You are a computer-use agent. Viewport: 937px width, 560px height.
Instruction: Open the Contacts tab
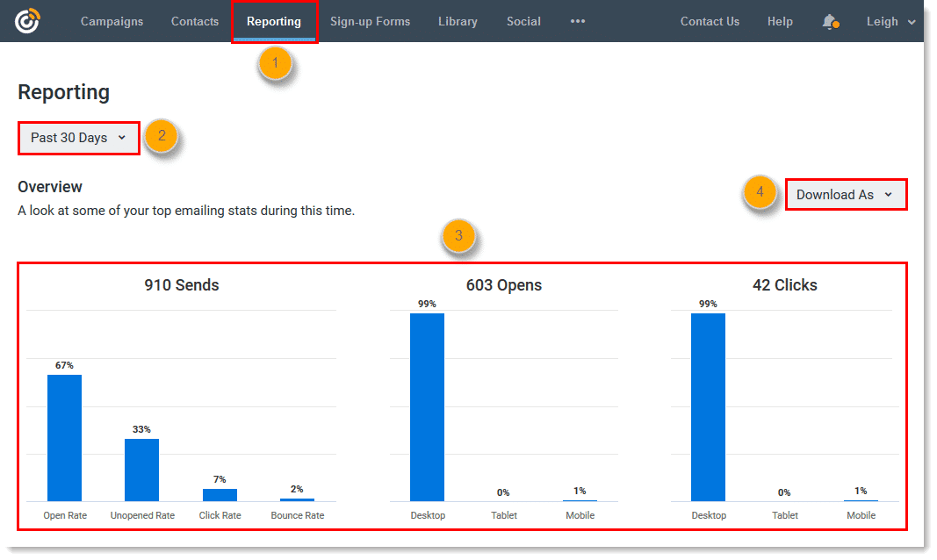(194, 21)
